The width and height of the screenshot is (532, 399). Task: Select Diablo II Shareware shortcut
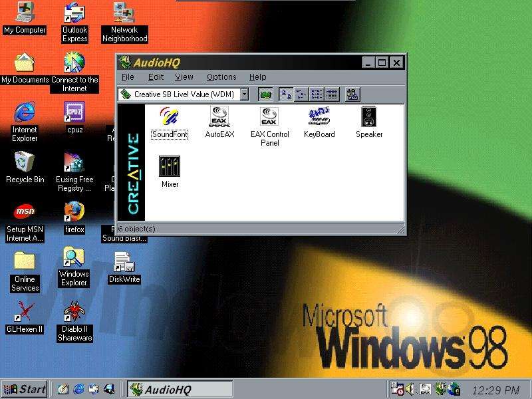coord(74,322)
